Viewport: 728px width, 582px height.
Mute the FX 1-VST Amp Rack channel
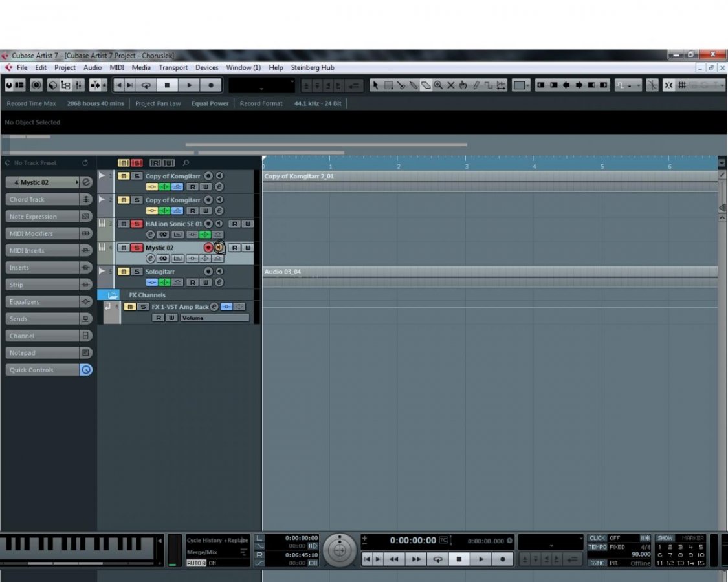click(129, 307)
